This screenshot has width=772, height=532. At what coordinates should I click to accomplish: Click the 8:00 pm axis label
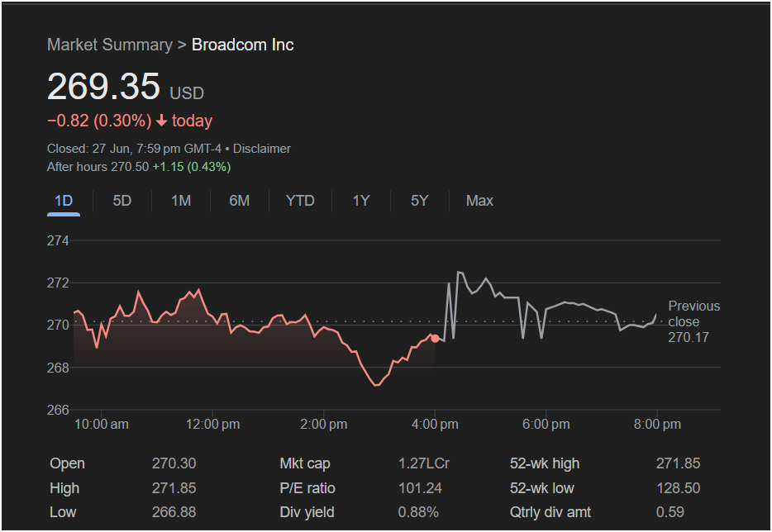[x=657, y=425]
